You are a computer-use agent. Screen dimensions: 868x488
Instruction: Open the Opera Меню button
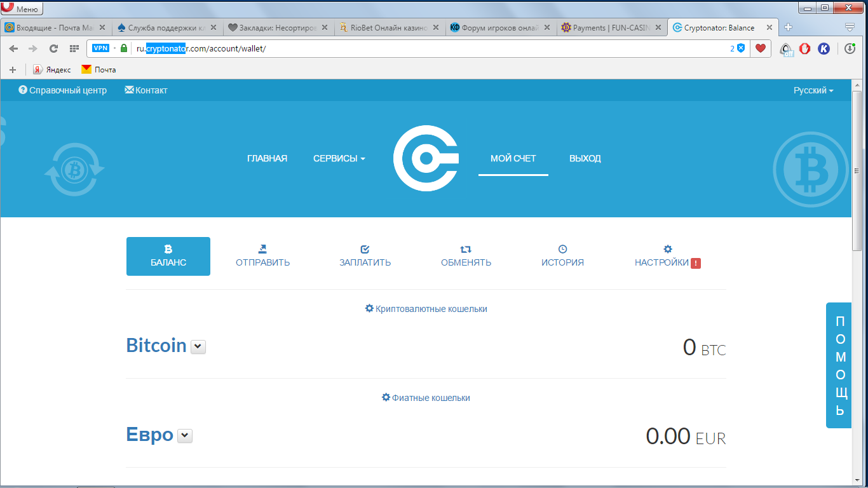coord(22,8)
